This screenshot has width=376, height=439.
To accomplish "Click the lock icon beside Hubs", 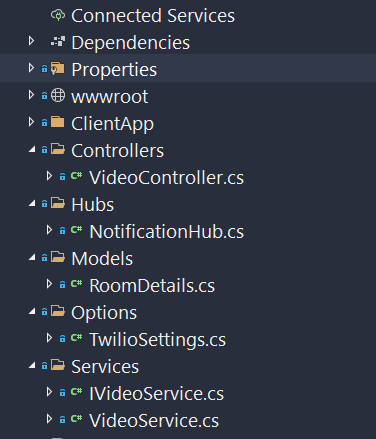I will coord(44,204).
